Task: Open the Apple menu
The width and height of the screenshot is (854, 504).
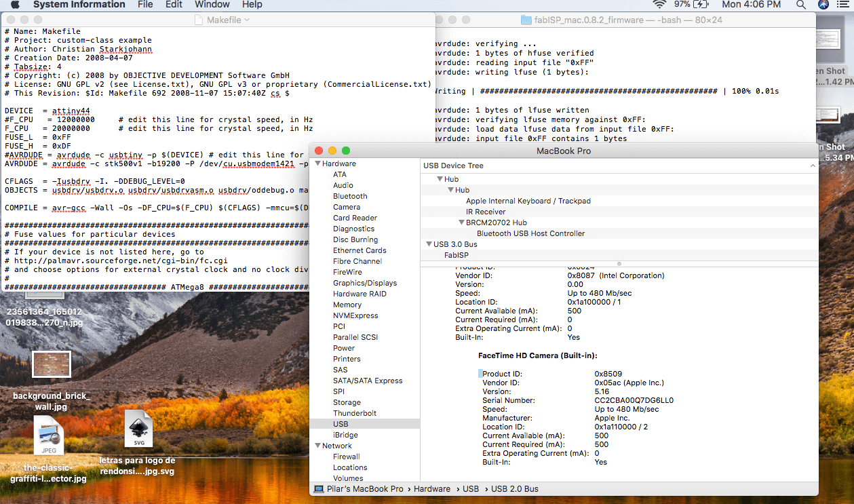Action: (15, 5)
